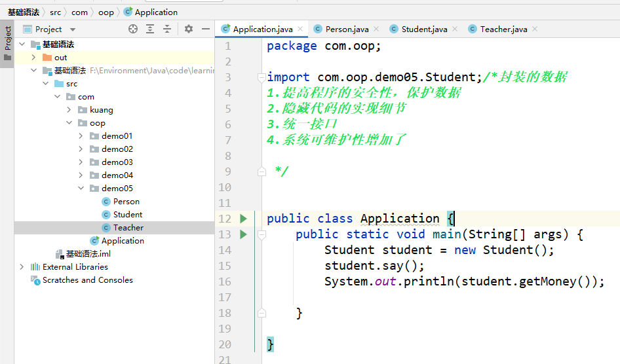
Task: Collapse the com package
Action: click(x=57, y=96)
